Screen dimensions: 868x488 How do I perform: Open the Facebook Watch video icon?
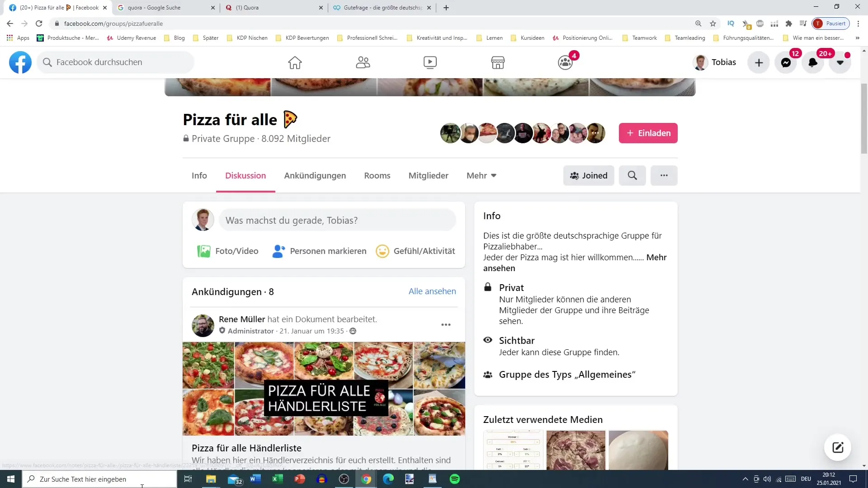[x=430, y=62]
